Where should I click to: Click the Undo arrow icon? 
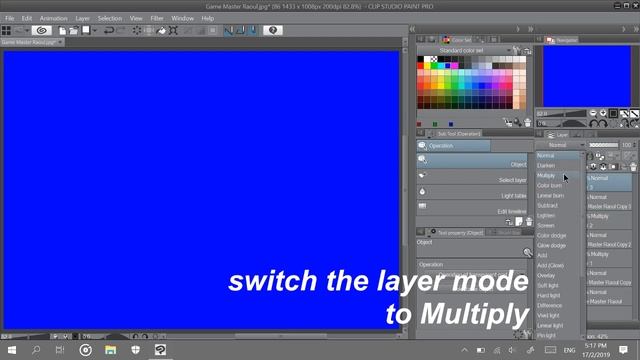point(109,30)
